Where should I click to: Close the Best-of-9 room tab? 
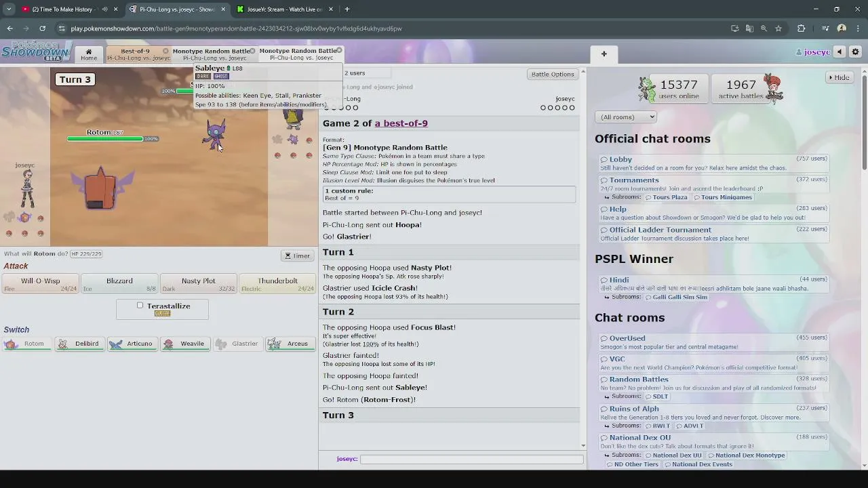click(165, 51)
